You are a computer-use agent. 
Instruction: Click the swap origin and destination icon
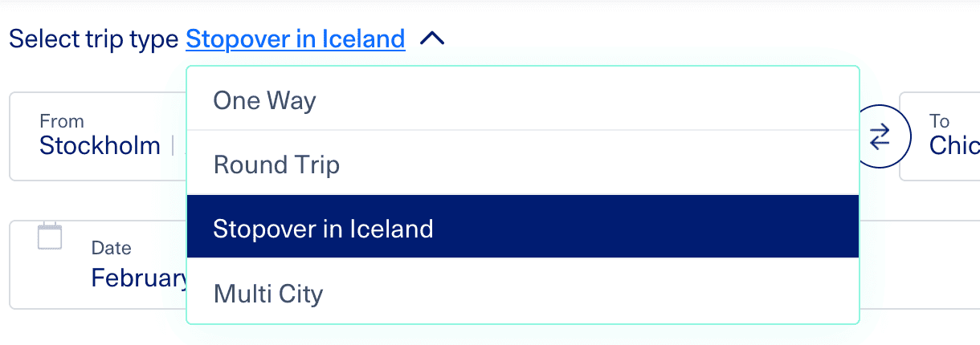coord(880,136)
